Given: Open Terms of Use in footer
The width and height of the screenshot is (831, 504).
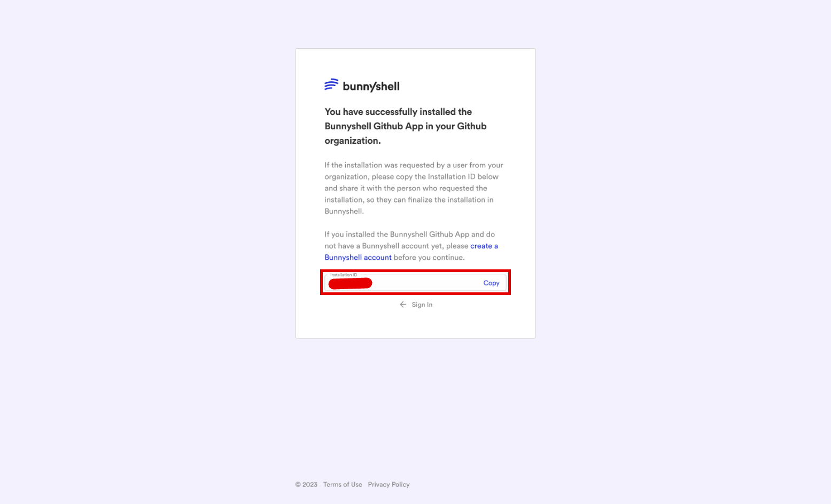Looking at the screenshot, I should (343, 485).
